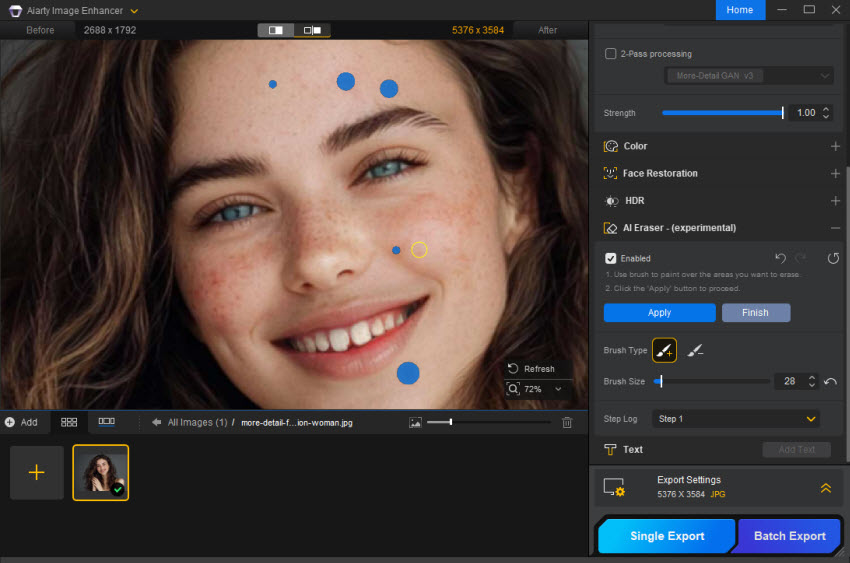The height and width of the screenshot is (563, 850).
Task: Click the thumbnail size image icon
Action: tap(415, 423)
